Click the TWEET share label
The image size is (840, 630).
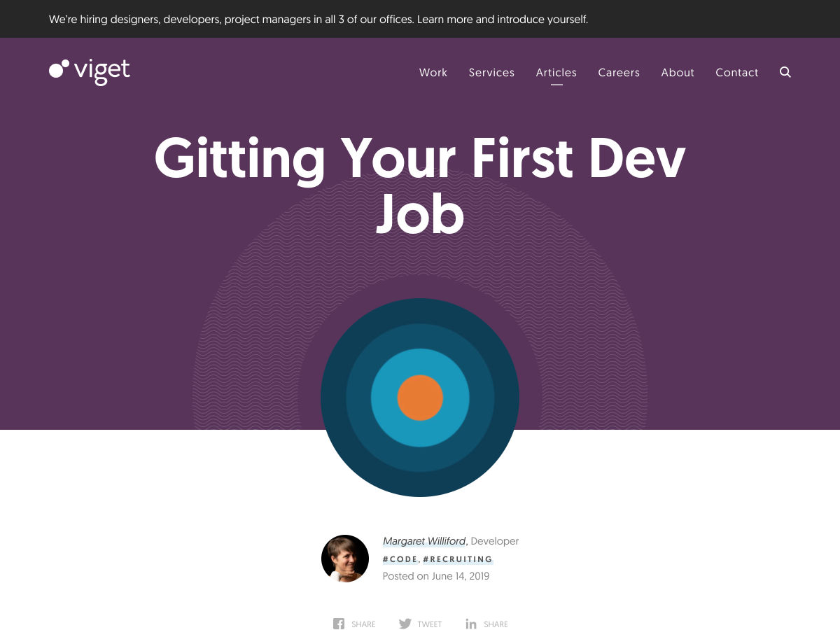[x=429, y=624]
